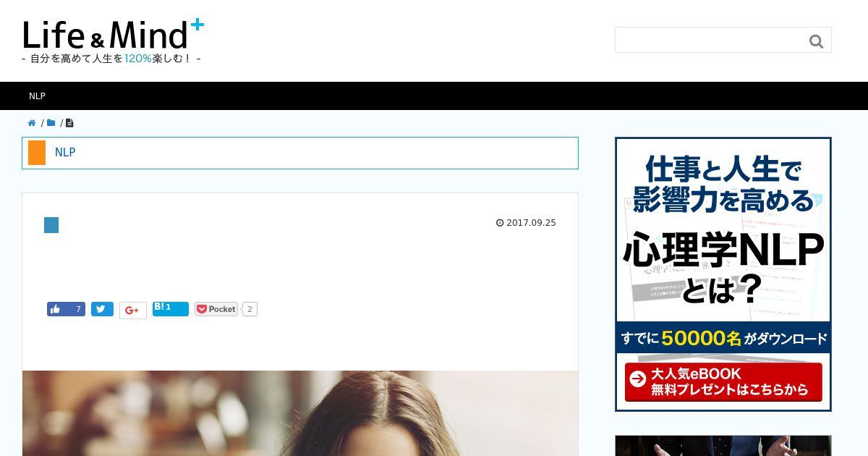
Task: Open the NLP item in black navigation bar
Action: (37, 96)
